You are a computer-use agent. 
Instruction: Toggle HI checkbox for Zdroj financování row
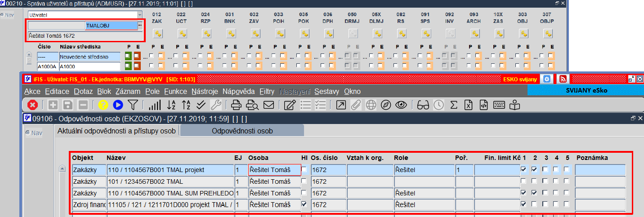[x=304, y=204]
